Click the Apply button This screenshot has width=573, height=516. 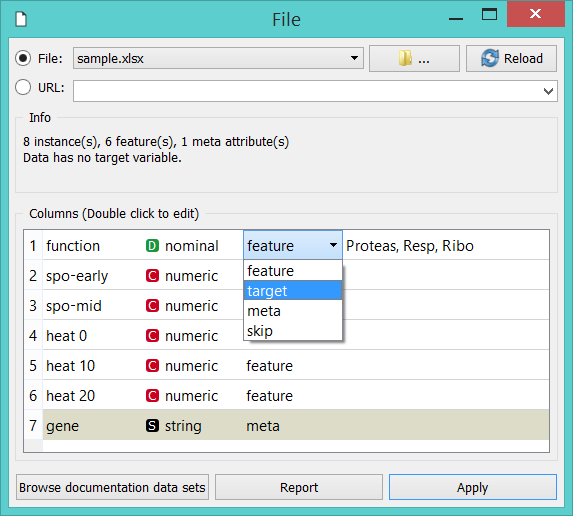point(473,487)
